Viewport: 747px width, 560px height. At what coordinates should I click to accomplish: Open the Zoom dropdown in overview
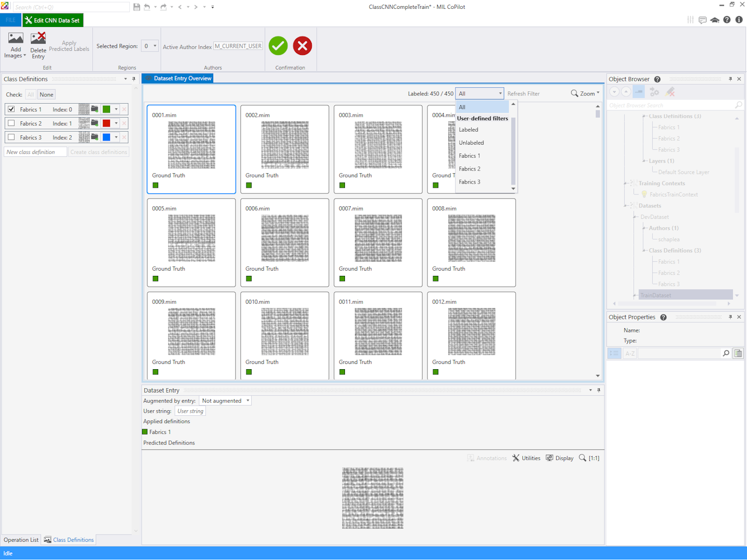click(x=585, y=93)
